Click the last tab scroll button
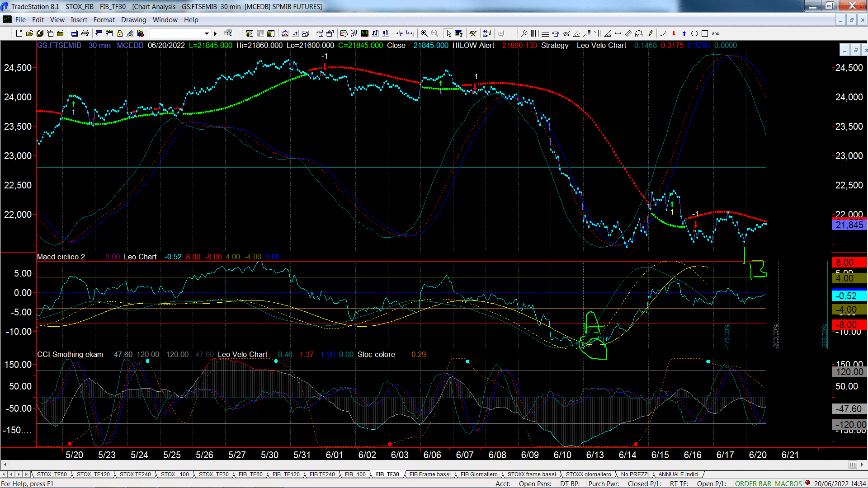Screen dimensions: 868x488 (26, 474)
